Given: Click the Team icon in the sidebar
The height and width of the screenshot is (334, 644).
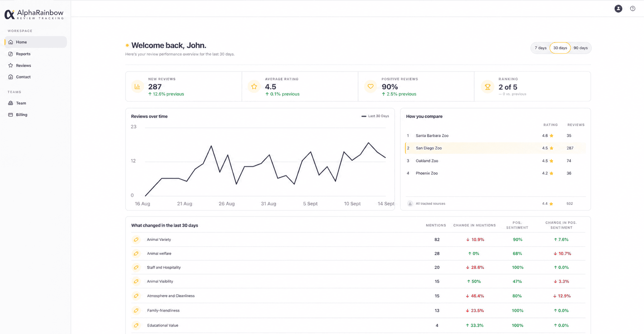Looking at the screenshot, I should 11,103.
